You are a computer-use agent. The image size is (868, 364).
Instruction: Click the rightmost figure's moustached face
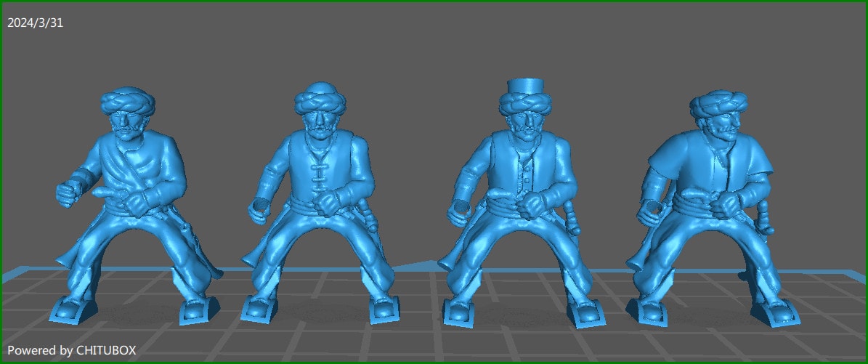click(x=721, y=126)
